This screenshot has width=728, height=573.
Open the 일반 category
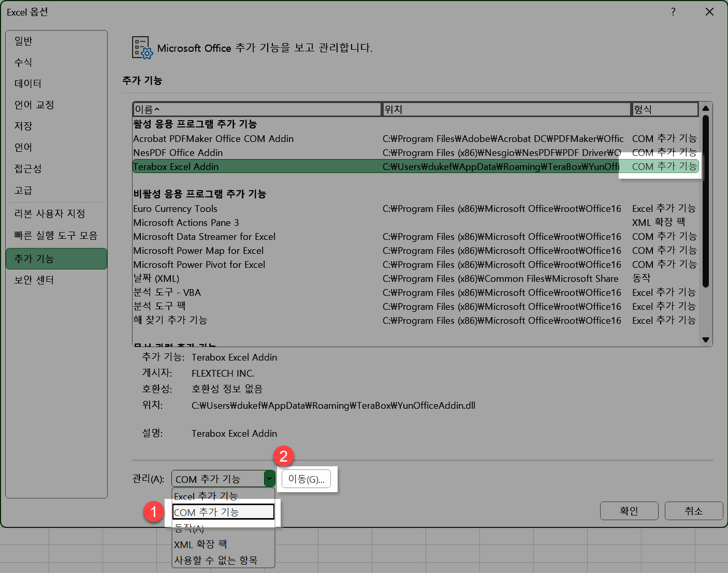pos(56,41)
